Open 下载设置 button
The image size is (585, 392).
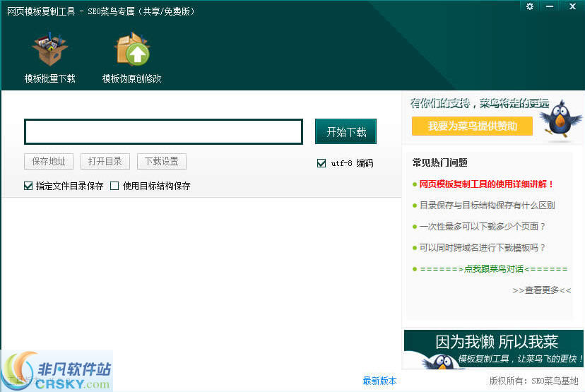click(x=162, y=161)
